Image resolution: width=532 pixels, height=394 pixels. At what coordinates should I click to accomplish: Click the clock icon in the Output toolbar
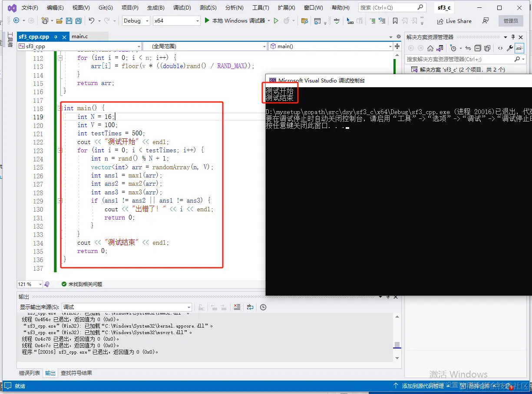tap(263, 307)
